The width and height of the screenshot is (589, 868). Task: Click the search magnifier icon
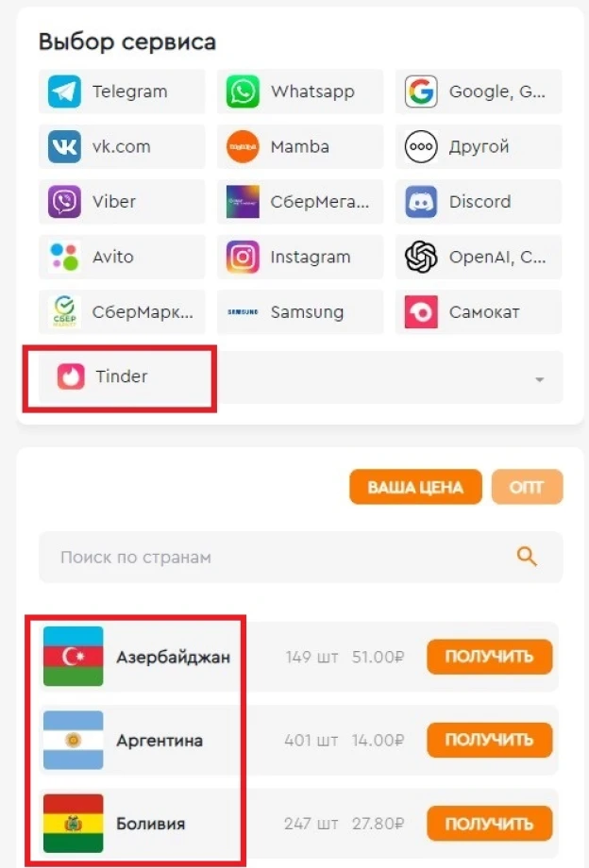[x=527, y=557]
